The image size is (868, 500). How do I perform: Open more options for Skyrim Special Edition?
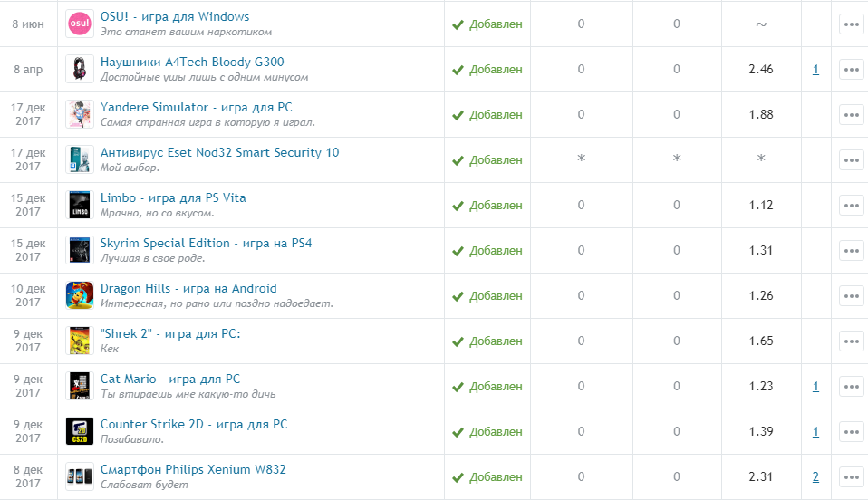pyautogui.click(x=852, y=250)
